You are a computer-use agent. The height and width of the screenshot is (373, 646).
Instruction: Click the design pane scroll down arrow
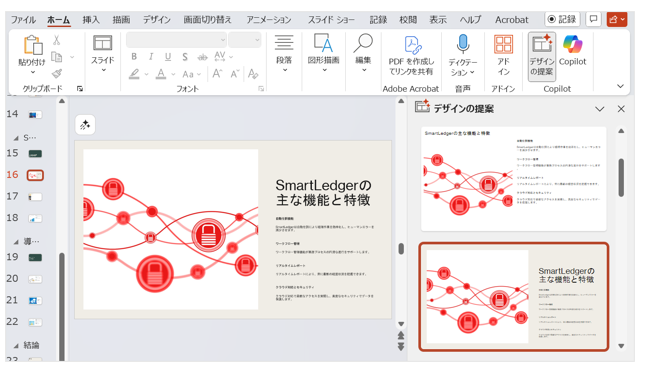click(621, 346)
